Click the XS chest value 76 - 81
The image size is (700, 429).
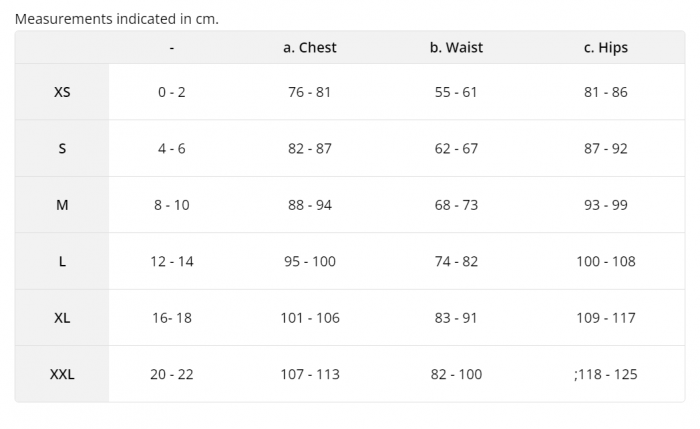tap(310, 92)
